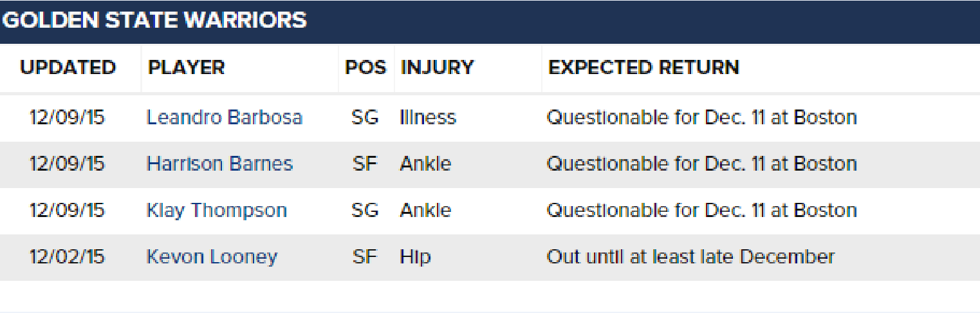
Task: Click Klay Thompson's Ankle injury cell
Action: click(425, 211)
